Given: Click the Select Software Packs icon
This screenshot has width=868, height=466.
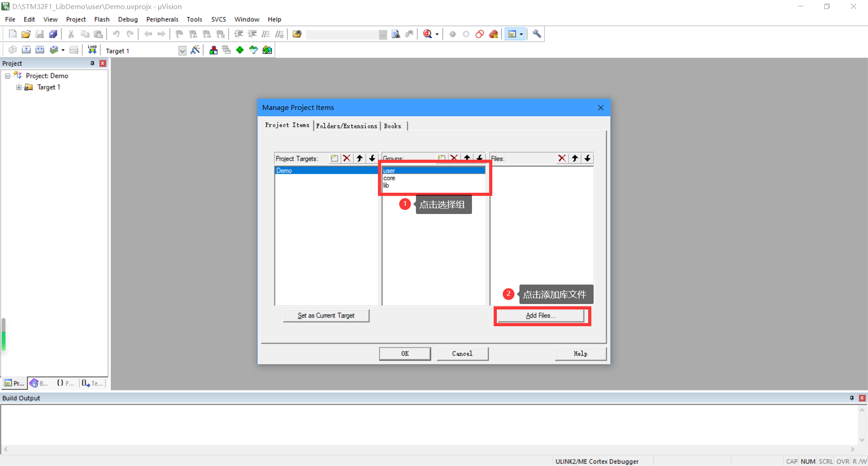Looking at the screenshot, I should [254, 50].
